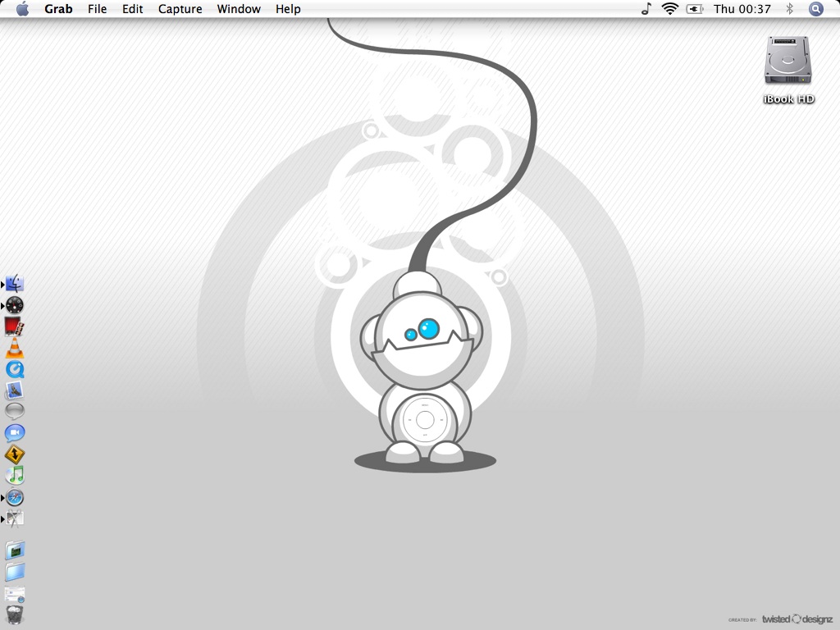This screenshot has height=630, width=840.
Task: Open the File menu
Action: 97,8
